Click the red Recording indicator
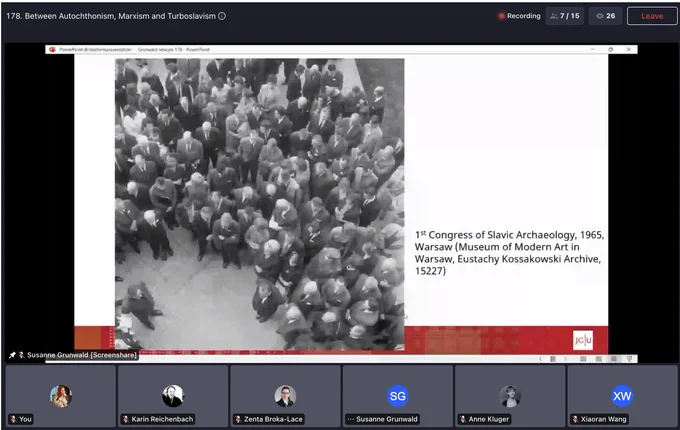Viewport: 680px width, 430px height. coord(519,16)
